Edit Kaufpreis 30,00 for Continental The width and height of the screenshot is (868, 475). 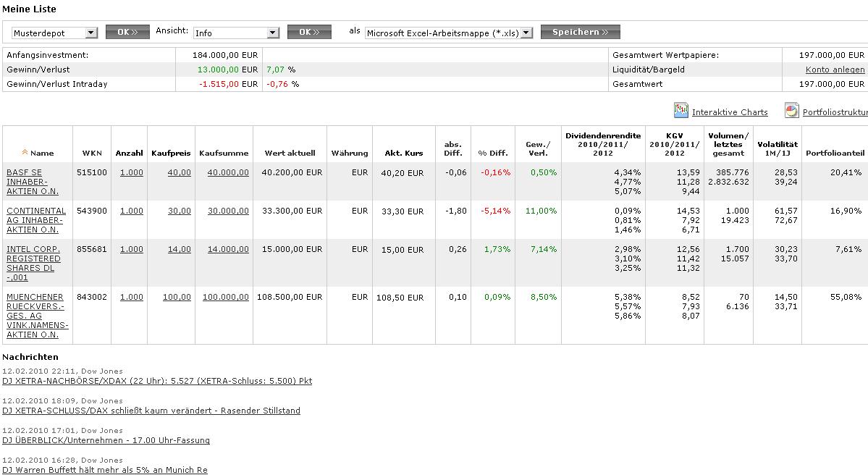(180, 211)
